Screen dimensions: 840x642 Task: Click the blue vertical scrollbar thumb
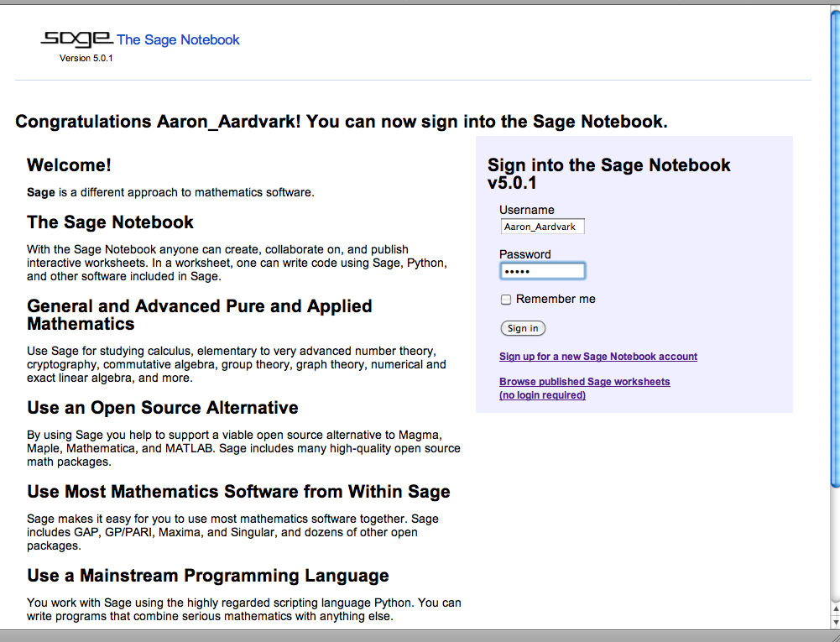click(834, 252)
